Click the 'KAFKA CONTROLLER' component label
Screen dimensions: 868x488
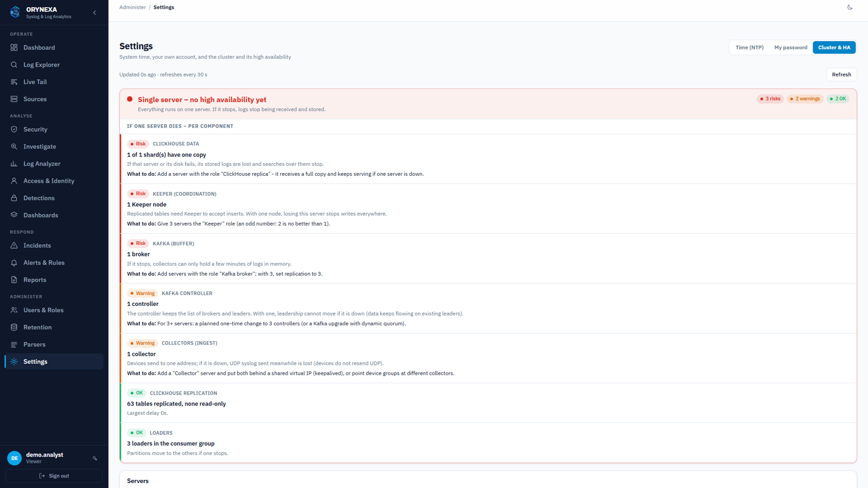pos(187,293)
